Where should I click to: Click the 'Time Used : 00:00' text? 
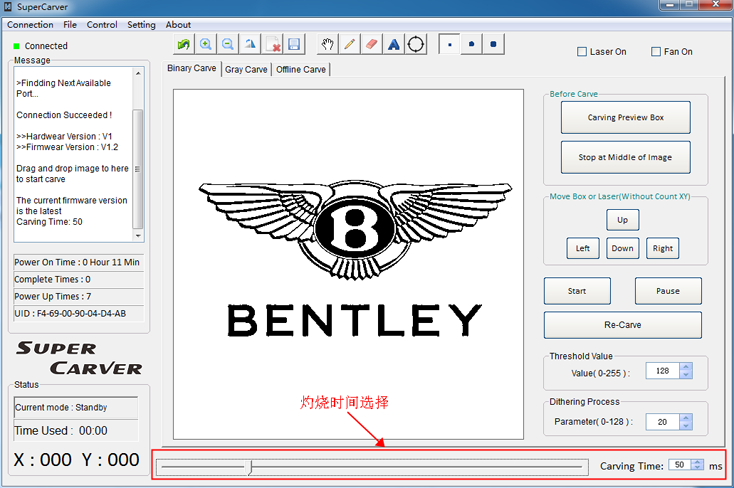pyautogui.click(x=61, y=431)
